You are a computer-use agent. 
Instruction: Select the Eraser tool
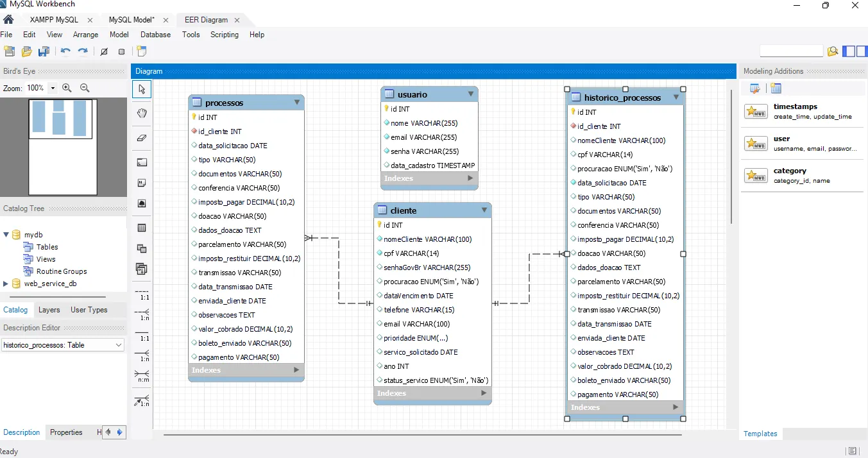pyautogui.click(x=142, y=137)
